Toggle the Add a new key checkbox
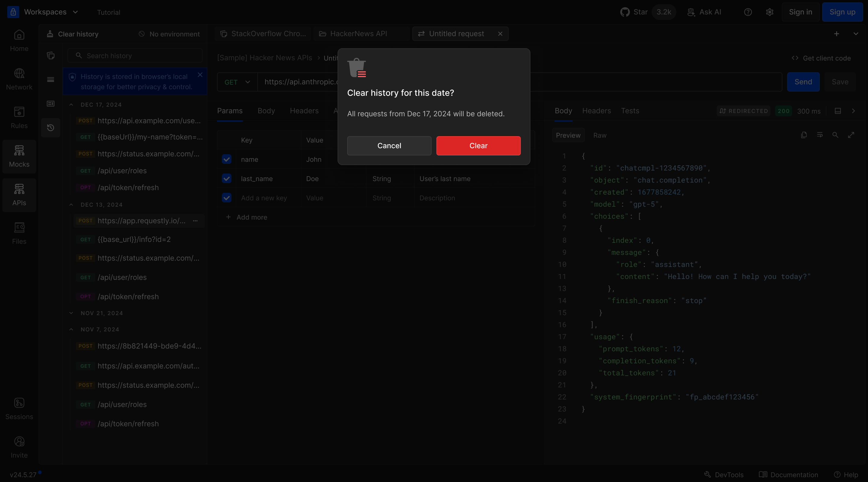The height and width of the screenshot is (482, 868). click(227, 198)
